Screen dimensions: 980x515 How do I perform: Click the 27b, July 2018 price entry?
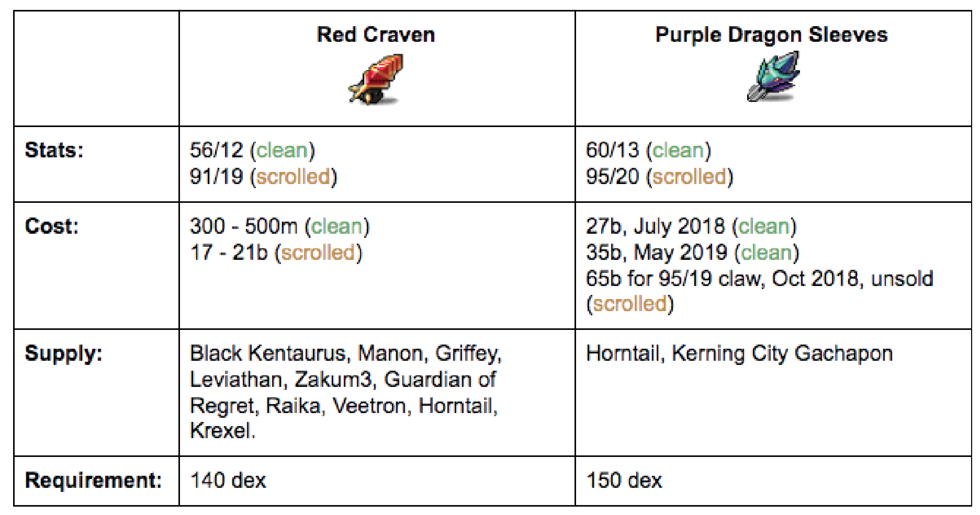691,226
